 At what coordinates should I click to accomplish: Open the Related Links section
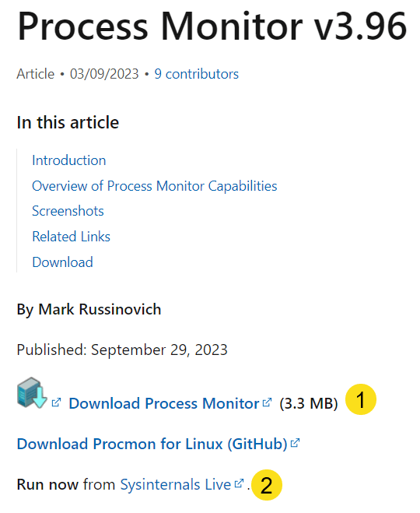72,237
